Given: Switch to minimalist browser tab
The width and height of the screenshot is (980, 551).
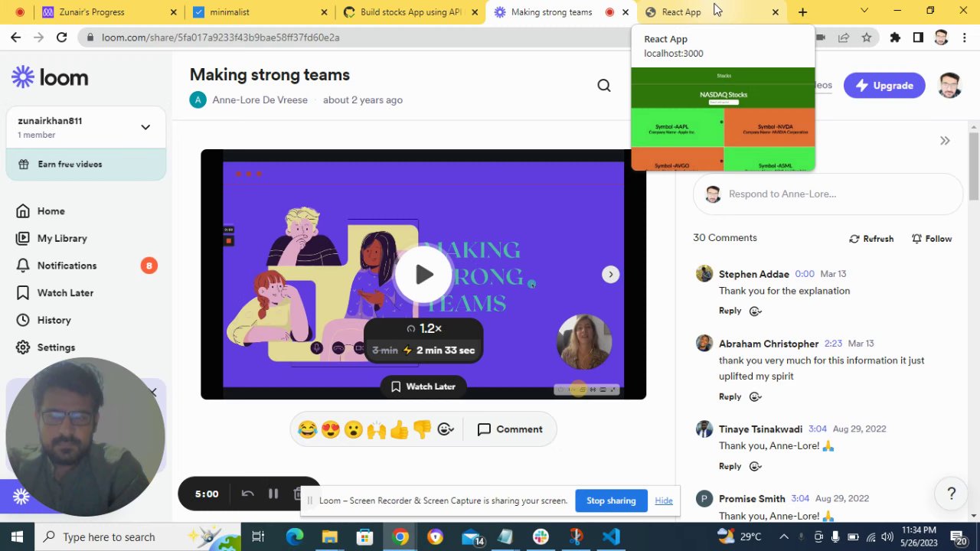Looking at the screenshot, I should tap(260, 12).
